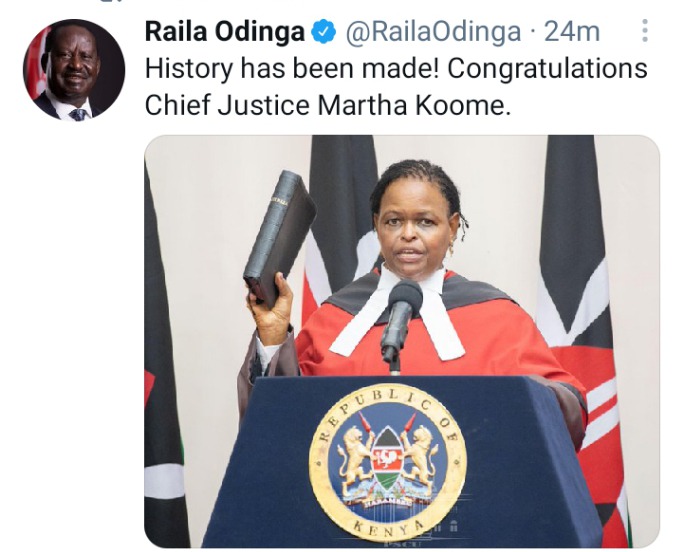Tap the judge's face in the photo
This screenshot has width=683, height=552.
coord(412,233)
